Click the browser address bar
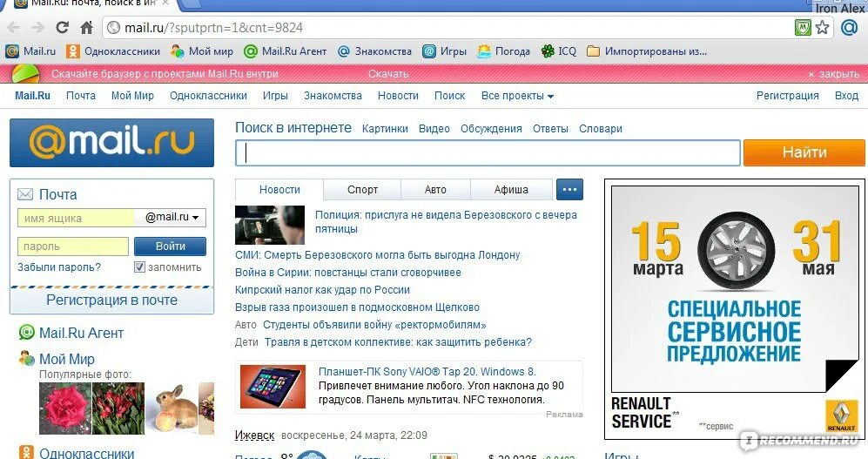 [x=448, y=28]
